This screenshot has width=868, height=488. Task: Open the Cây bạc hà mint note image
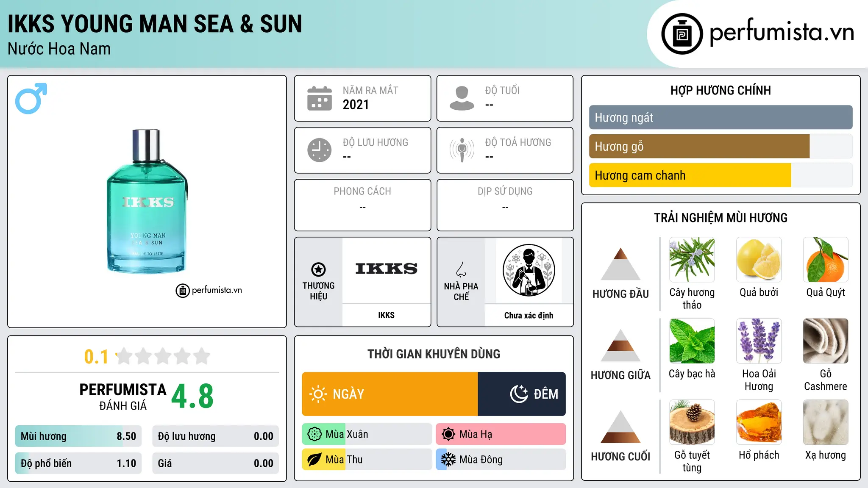coord(692,341)
